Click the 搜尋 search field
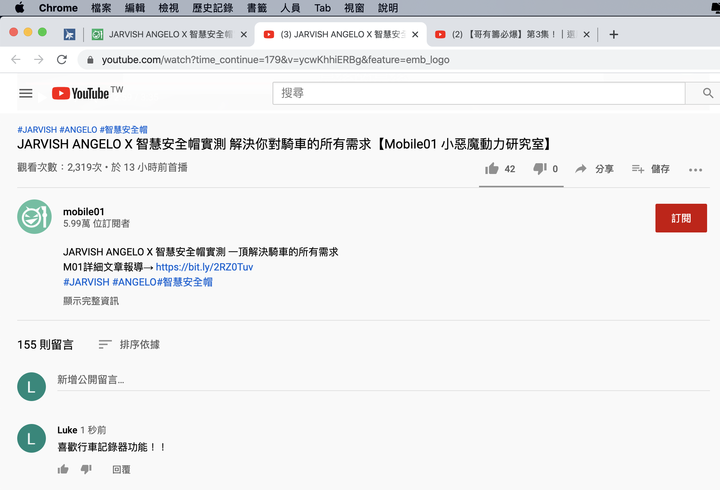720x490 pixels. tap(478, 93)
